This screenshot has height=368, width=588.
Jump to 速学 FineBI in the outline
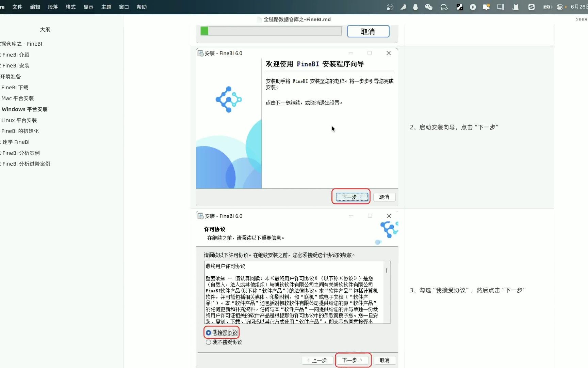[x=16, y=142]
